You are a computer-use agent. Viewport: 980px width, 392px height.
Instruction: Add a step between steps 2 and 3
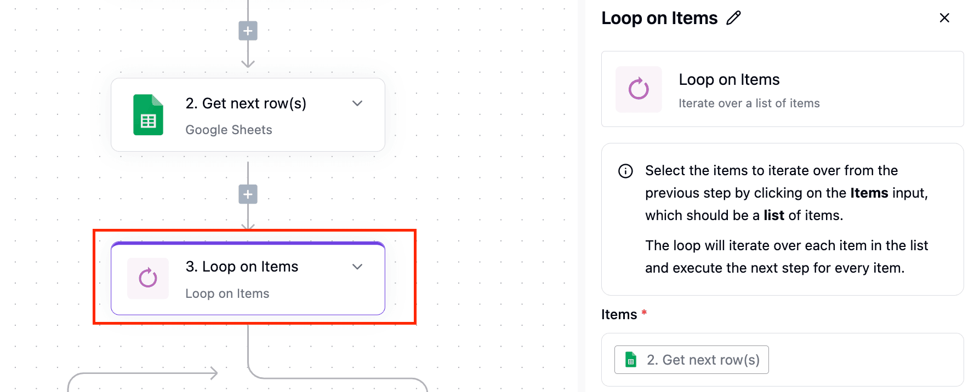248,194
